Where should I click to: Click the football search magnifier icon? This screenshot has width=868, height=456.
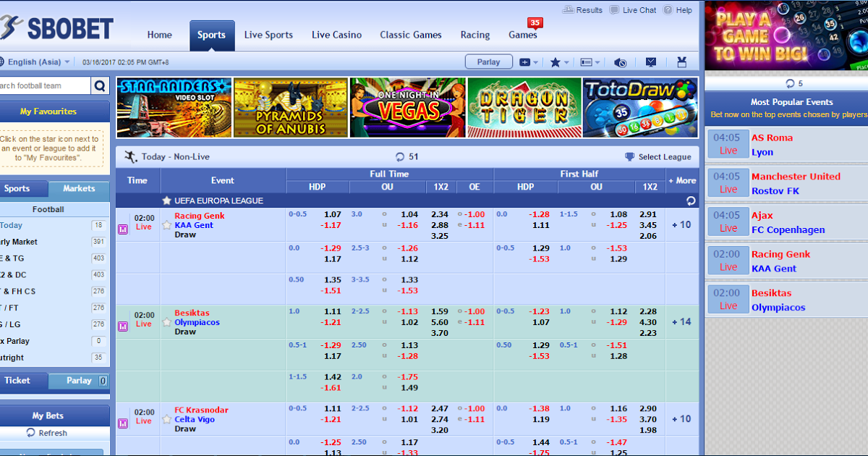[100, 85]
